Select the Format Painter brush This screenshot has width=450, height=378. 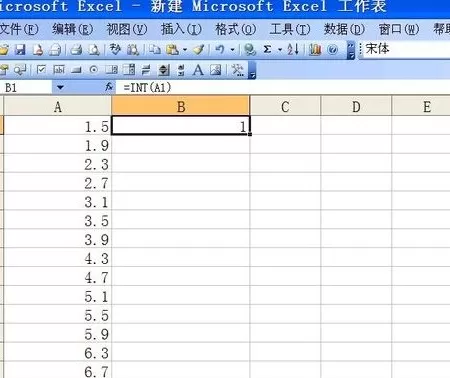click(199, 50)
